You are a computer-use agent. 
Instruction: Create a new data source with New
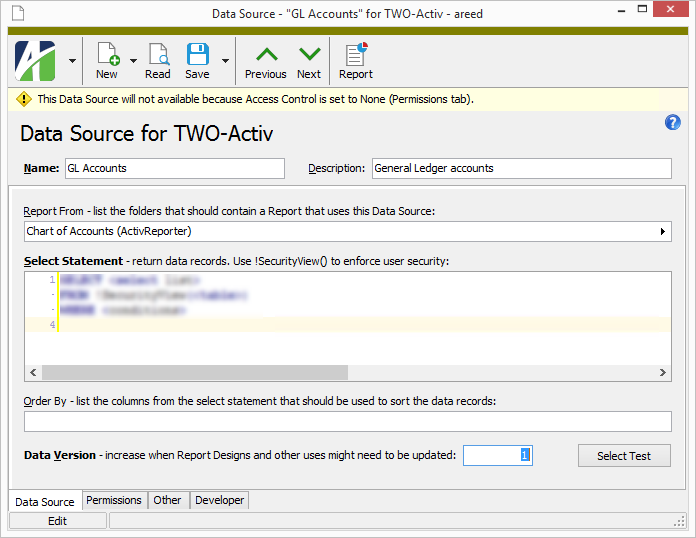coord(107,61)
